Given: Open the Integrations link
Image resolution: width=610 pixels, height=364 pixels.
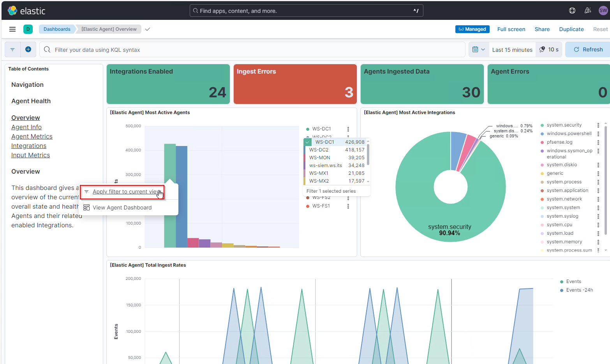Looking at the screenshot, I should pos(29,146).
